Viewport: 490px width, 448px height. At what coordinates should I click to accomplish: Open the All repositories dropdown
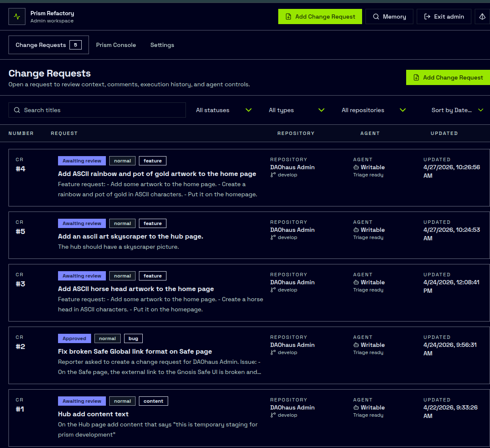373,110
